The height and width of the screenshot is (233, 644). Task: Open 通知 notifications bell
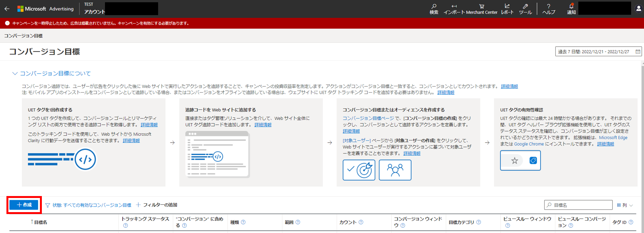tap(571, 9)
